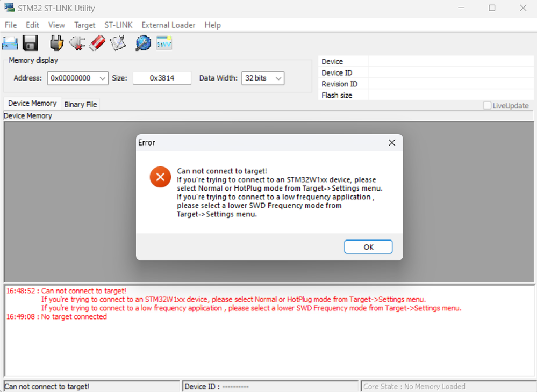Open target settings with the wrench-globe icon
This screenshot has width=537, height=392.
point(143,42)
